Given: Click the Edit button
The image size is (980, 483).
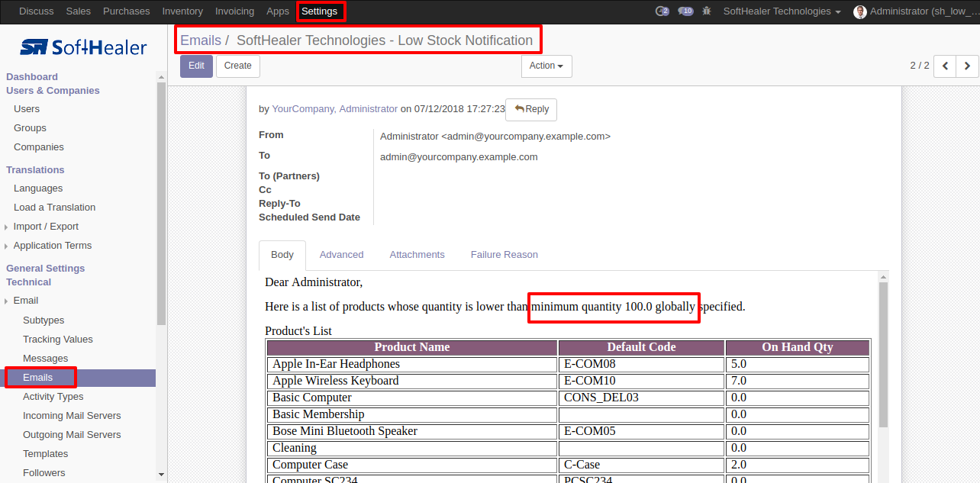Looking at the screenshot, I should pos(196,66).
